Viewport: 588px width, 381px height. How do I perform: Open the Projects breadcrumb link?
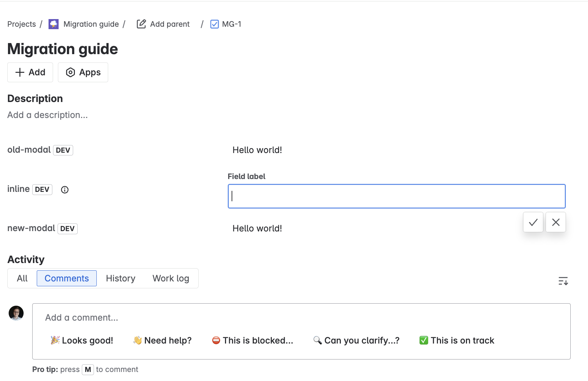21,24
